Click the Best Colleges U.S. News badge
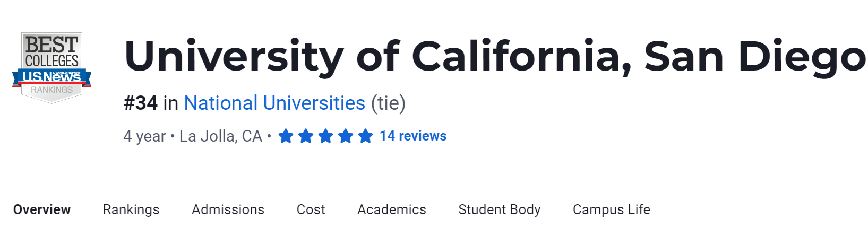 pyautogui.click(x=51, y=67)
